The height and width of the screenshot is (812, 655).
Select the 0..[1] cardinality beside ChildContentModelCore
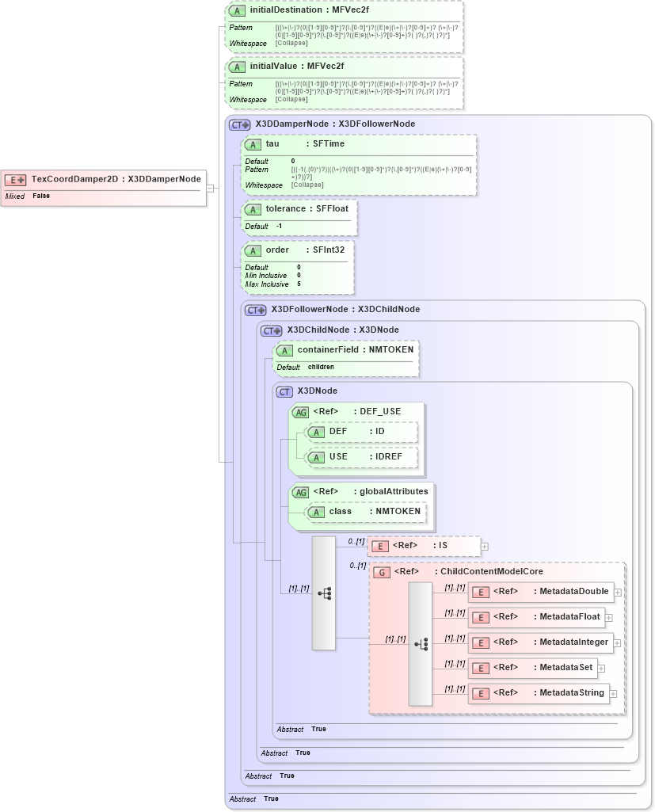click(358, 566)
